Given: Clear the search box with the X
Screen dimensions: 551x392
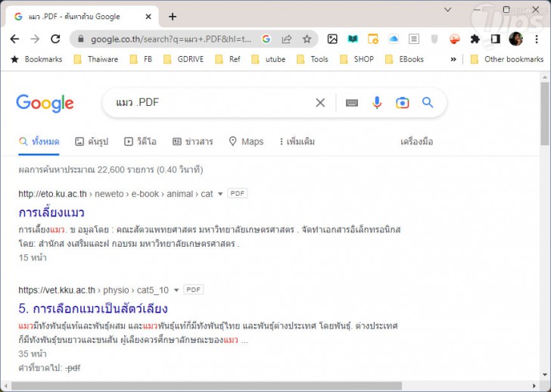Looking at the screenshot, I should (320, 103).
